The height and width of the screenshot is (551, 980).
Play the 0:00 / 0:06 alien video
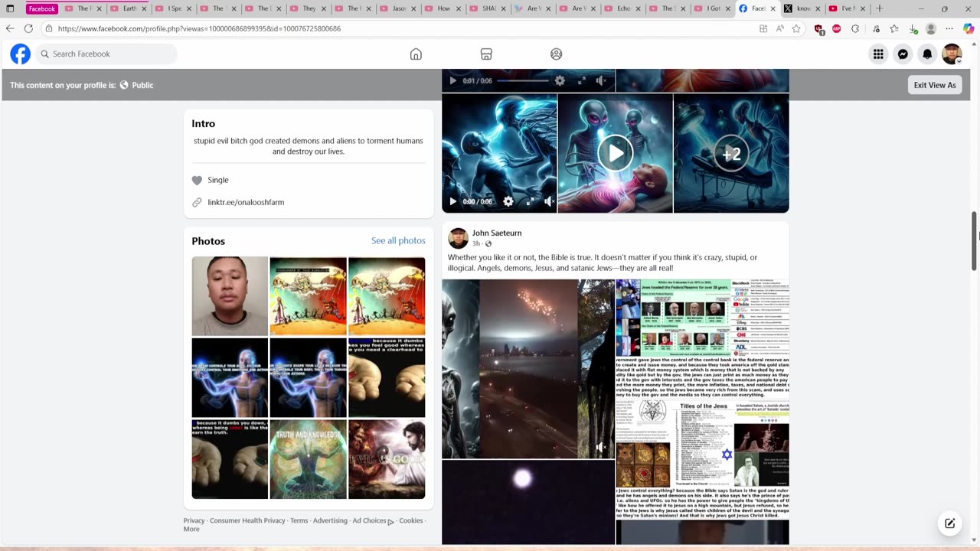[452, 201]
